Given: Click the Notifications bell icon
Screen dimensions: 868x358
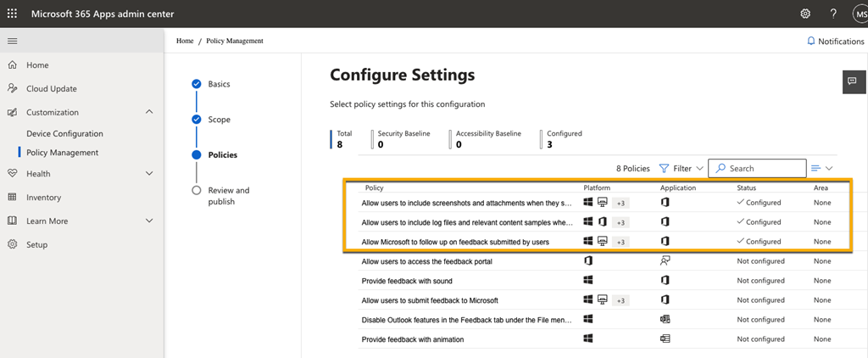Looking at the screenshot, I should (811, 41).
